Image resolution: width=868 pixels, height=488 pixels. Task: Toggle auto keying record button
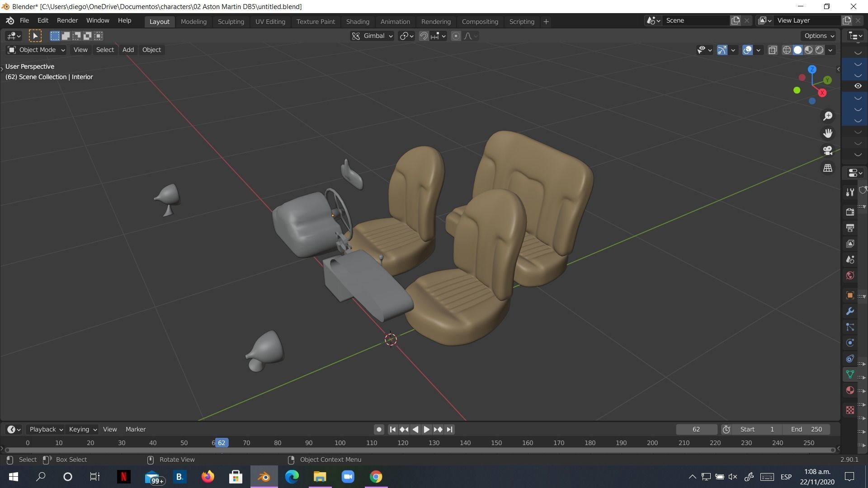point(379,429)
